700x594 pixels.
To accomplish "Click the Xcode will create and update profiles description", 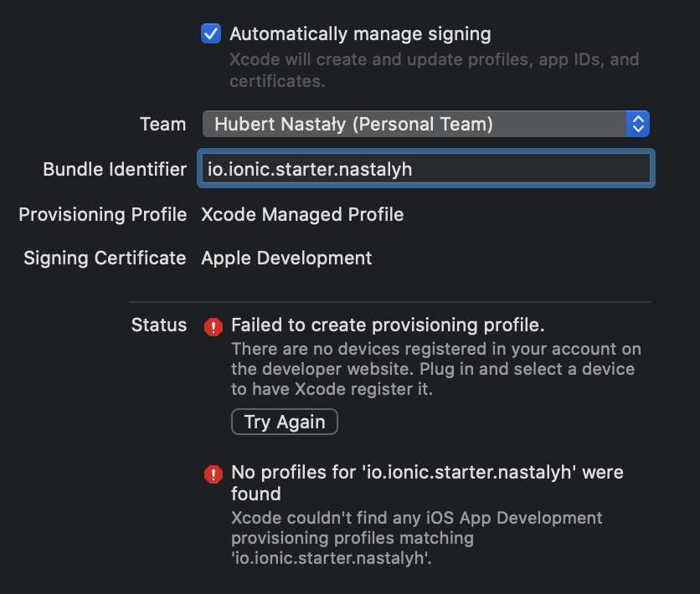I will (x=434, y=70).
